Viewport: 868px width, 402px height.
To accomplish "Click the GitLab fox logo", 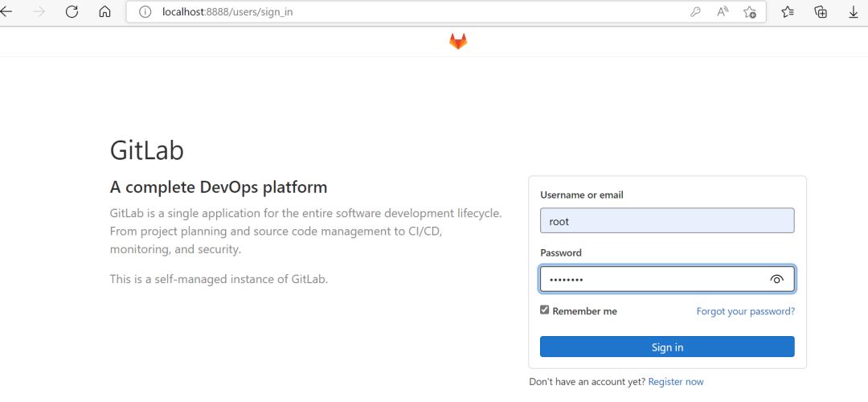I will (x=458, y=42).
